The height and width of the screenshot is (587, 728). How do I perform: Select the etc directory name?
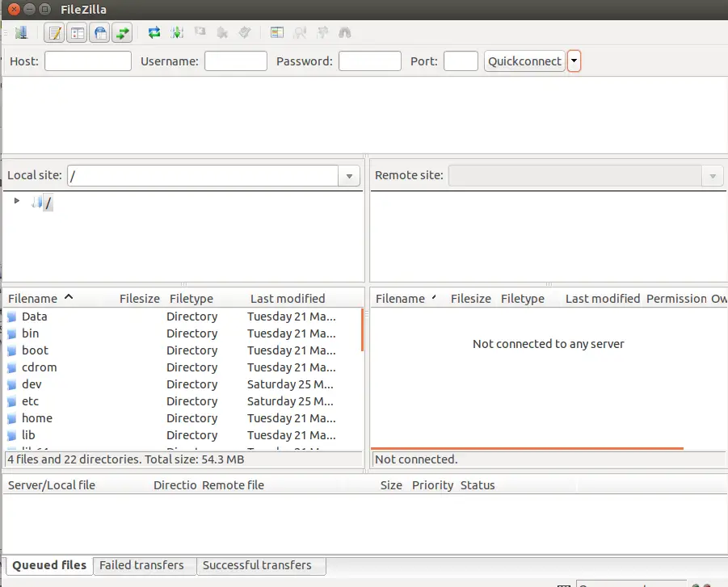coord(30,401)
